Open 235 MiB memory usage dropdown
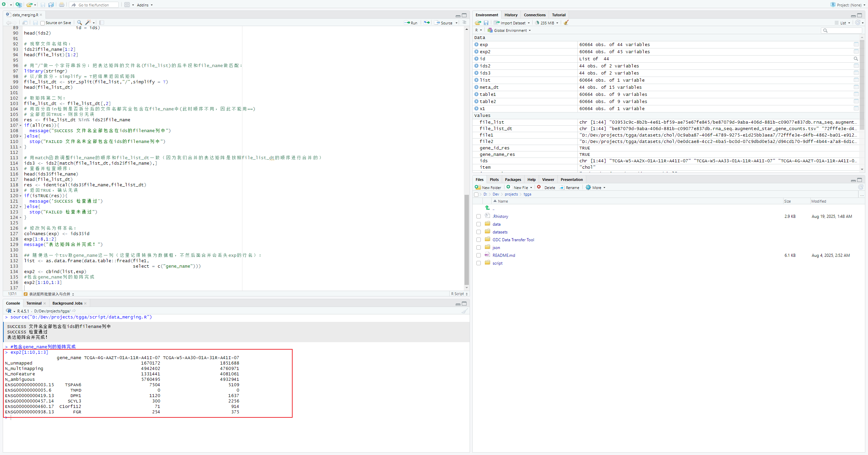 (x=547, y=23)
